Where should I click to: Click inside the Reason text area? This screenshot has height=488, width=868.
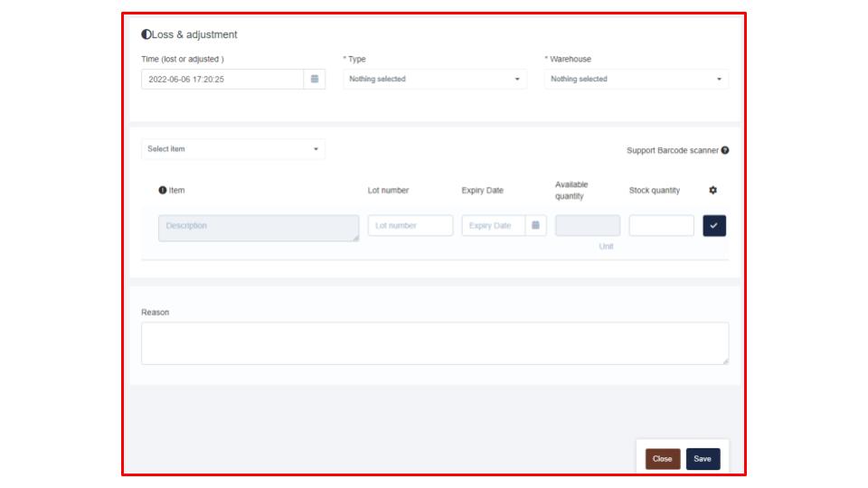(434, 343)
